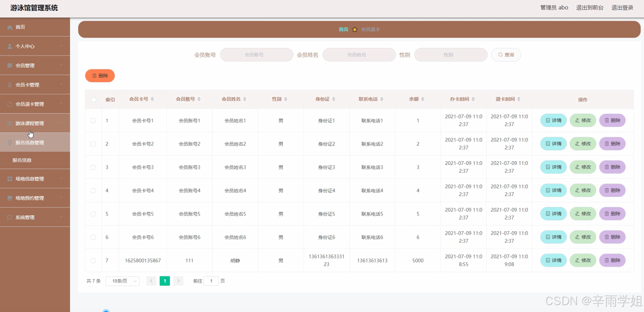Click the microphone icon beside 会员卡管理
Screen dimensions: 644x312
(9, 85)
